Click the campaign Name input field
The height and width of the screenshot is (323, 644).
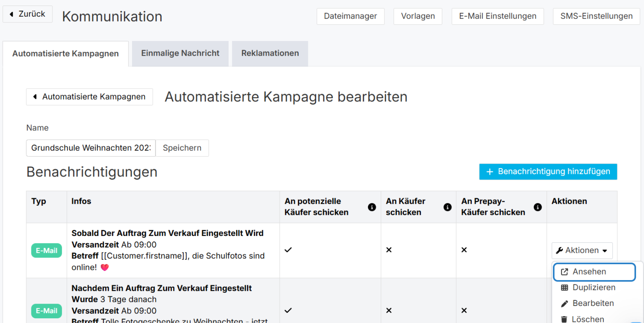click(x=91, y=148)
